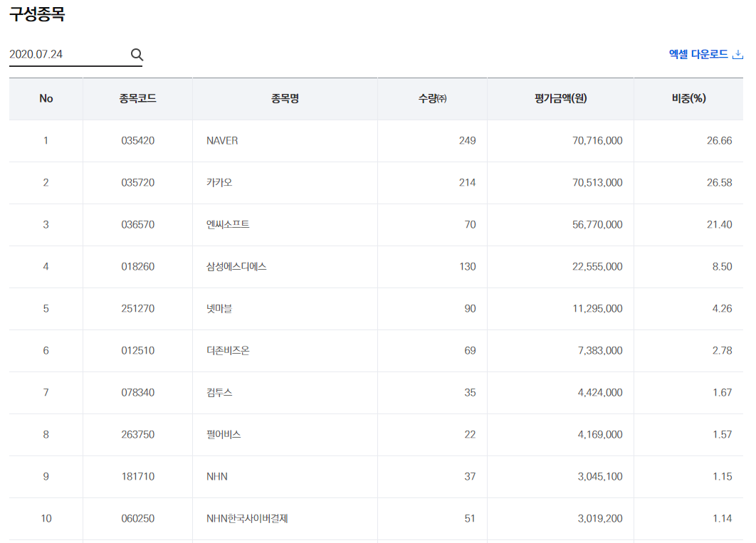Click the 종목코드 column header

click(x=138, y=99)
